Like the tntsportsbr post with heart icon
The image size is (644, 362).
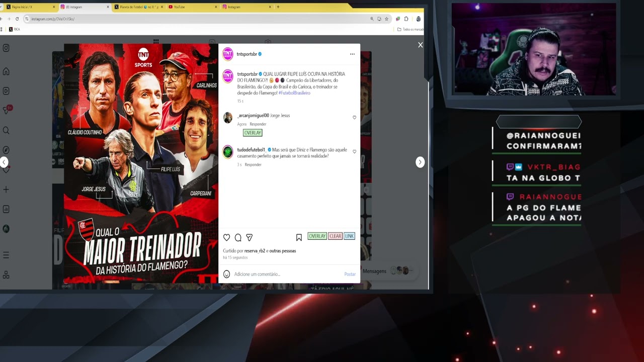[226, 237]
